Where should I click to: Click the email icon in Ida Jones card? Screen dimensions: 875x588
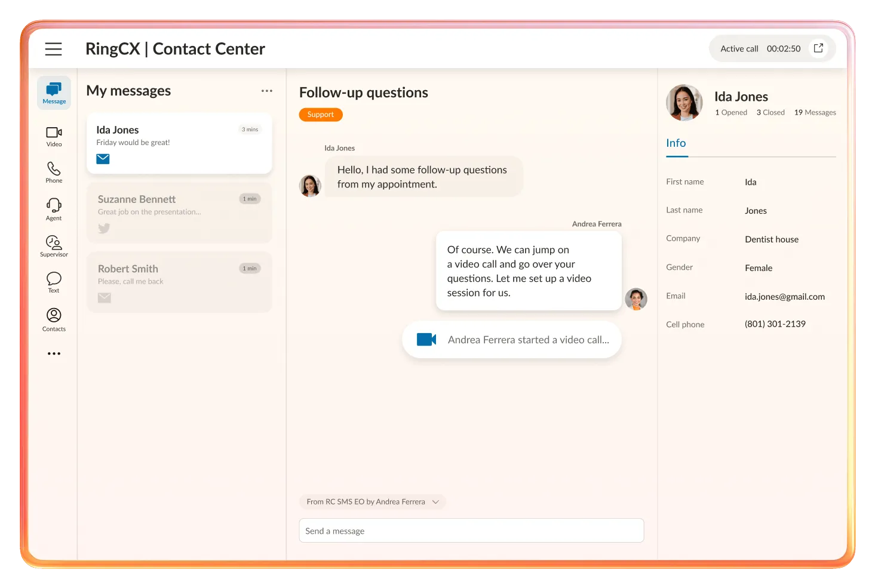103,159
